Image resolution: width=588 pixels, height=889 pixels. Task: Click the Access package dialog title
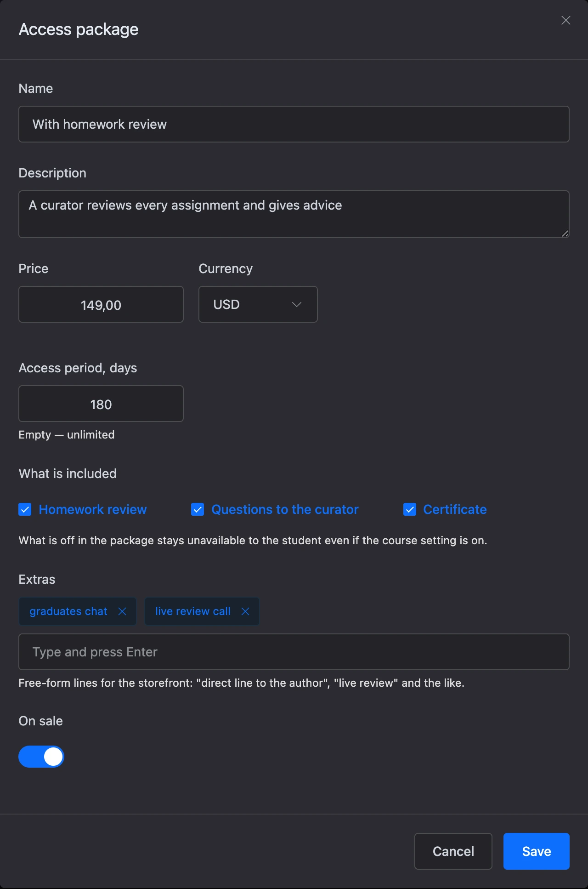click(x=79, y=29)
